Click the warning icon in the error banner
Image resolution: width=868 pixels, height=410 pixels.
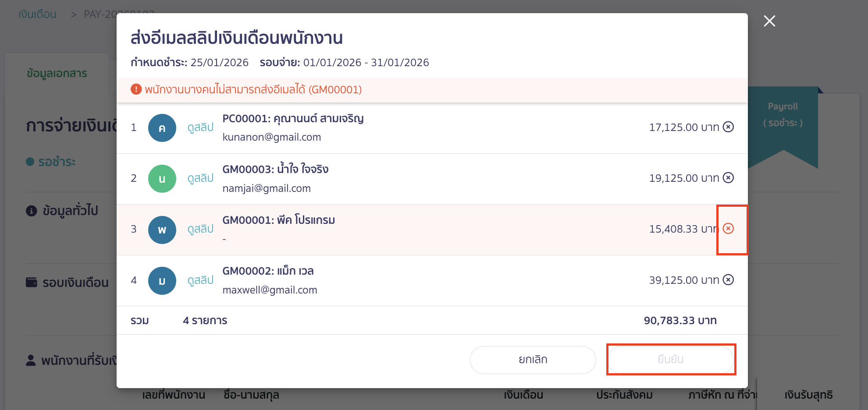point(136,89)
